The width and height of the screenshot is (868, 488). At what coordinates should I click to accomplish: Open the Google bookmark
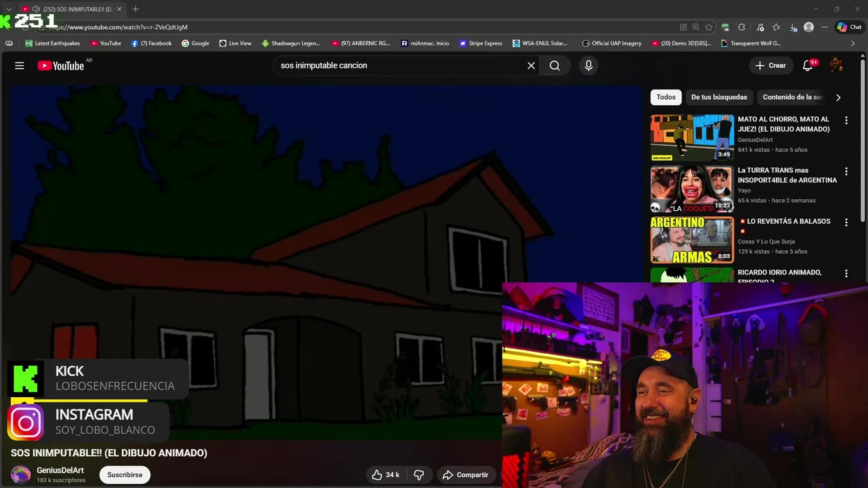click(195, 43)
